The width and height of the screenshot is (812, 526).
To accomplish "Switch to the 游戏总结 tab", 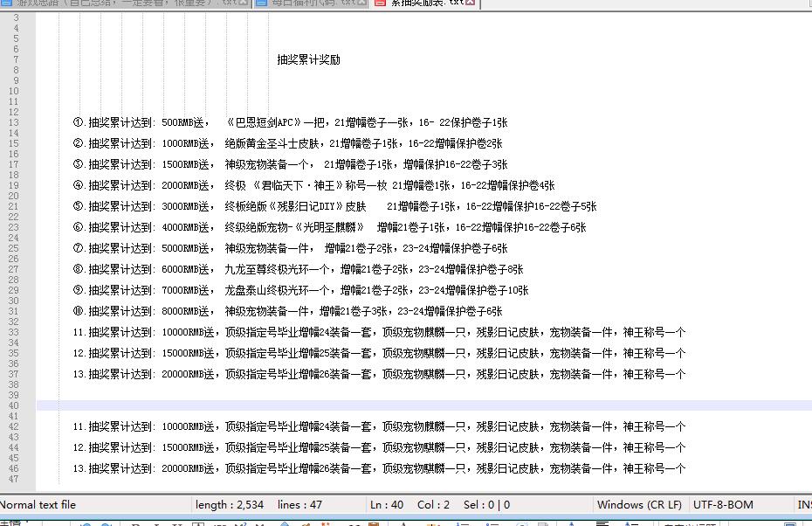I will [x=122, y=3].
